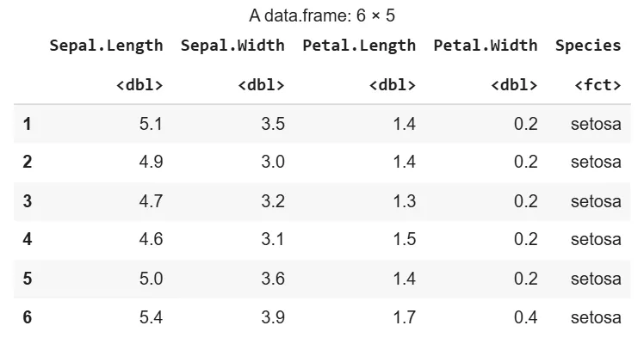Screen dimensions: 644x344
Task: Select the Sepal.Width value 3.9
Action: pos(273,317)
